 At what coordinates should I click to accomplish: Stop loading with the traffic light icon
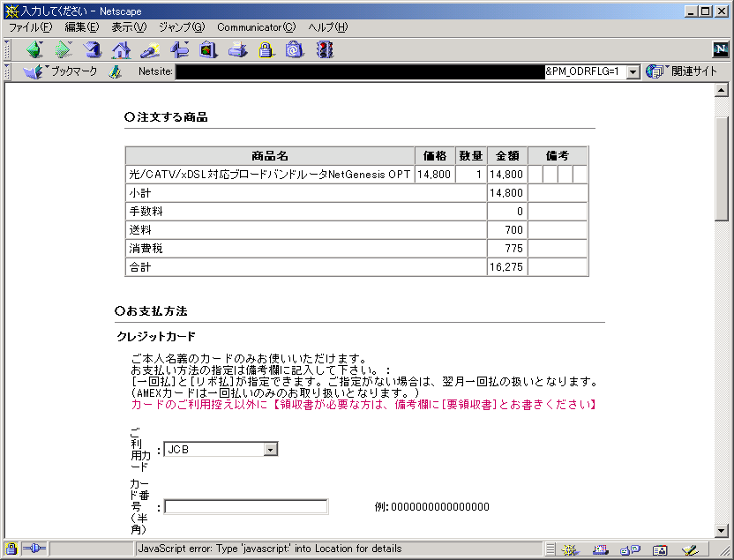point(325,49)
